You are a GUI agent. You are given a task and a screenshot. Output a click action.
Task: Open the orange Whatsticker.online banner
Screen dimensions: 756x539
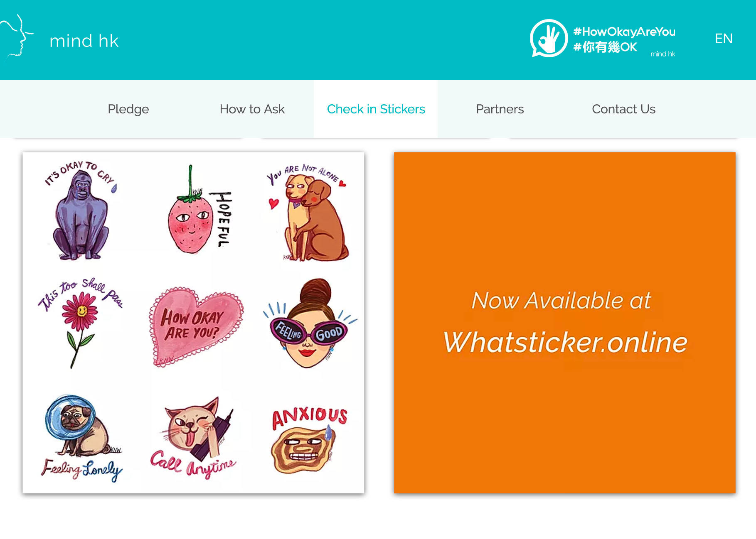pyautogui.click(x=565, y=323)
